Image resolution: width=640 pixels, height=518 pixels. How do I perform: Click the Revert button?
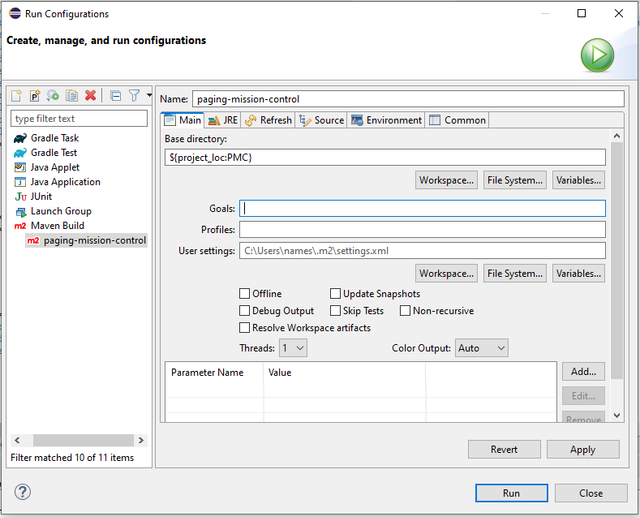pos(504,449)
